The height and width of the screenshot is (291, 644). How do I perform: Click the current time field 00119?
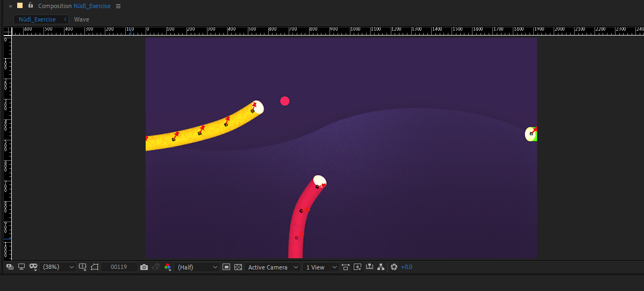click(x=119, y=267)
